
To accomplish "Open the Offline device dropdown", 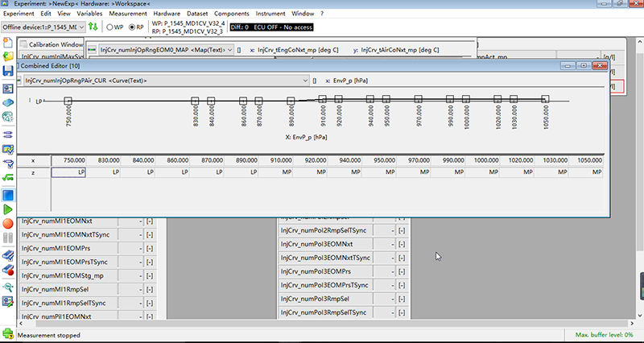I will [43, 27].
